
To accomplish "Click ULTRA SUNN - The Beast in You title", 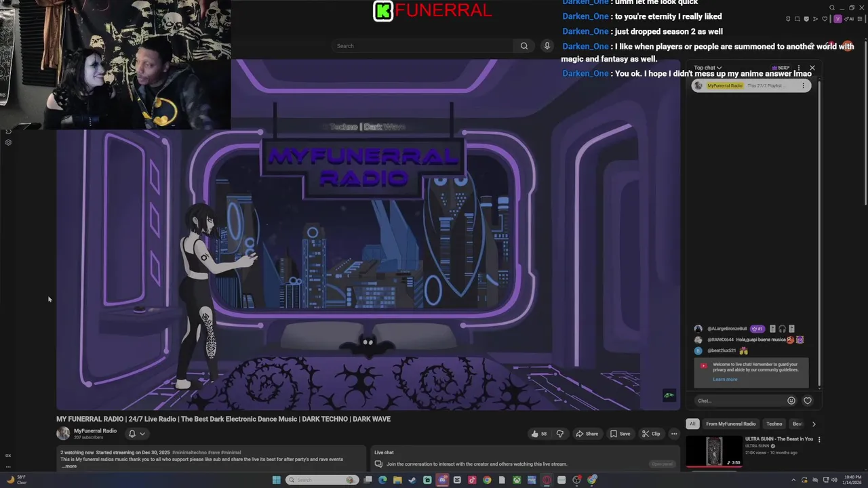I will coord(779,439).
